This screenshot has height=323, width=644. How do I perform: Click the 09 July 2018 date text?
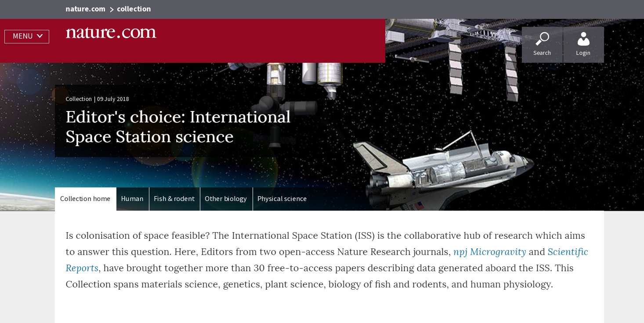(x=113, y=99)
